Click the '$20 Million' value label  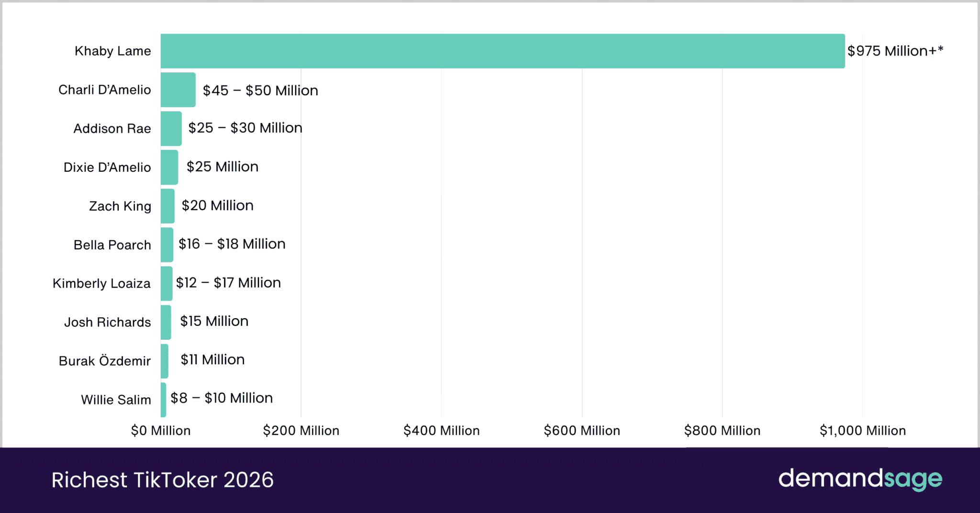tap(218, 205)
